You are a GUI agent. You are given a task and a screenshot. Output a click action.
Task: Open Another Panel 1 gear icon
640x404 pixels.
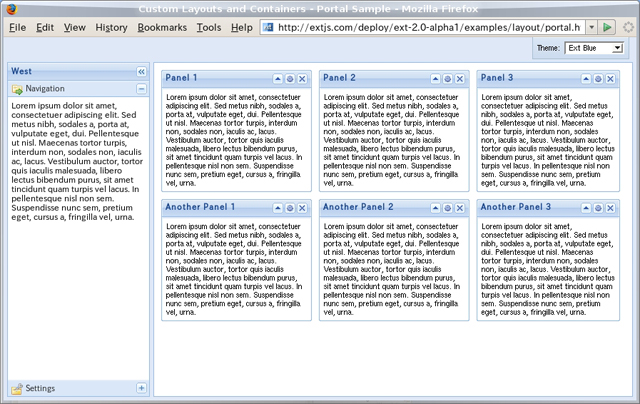pyautogui.click(x=290, y=208)
